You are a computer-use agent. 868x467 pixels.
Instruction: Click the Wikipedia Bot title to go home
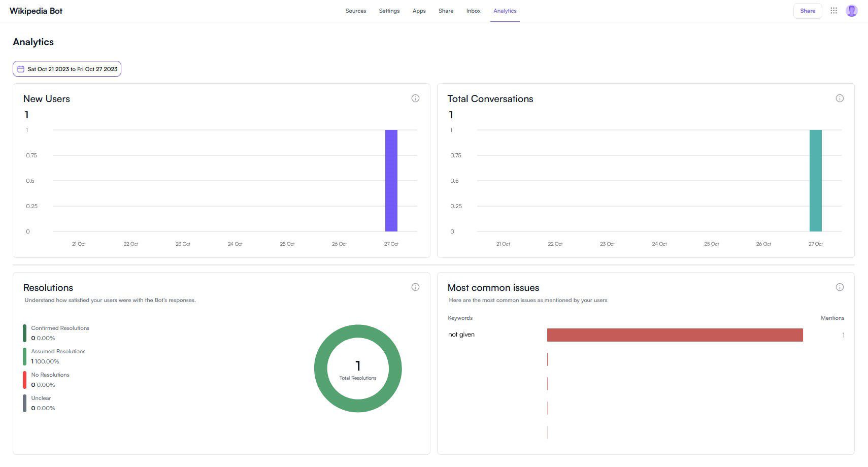(x=36, y=10)
